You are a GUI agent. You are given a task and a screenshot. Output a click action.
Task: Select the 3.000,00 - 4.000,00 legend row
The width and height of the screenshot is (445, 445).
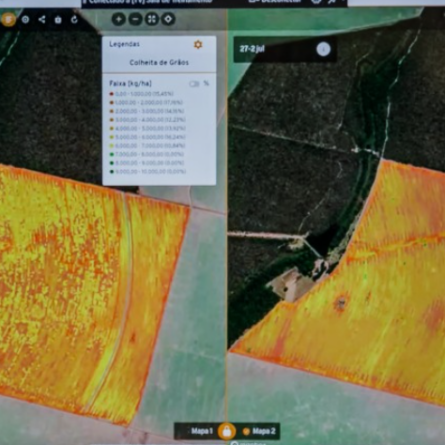(147, 120)
